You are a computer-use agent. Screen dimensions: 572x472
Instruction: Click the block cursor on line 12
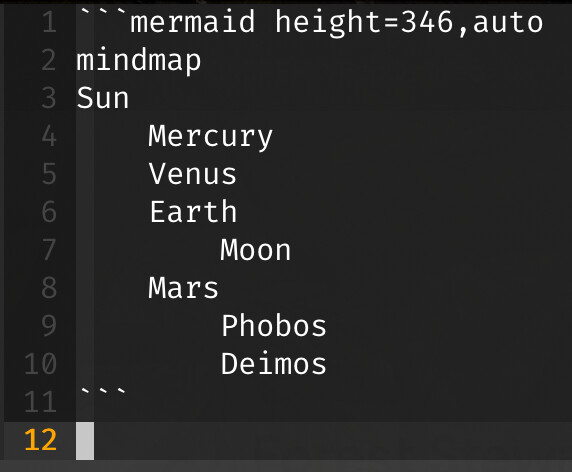[85, 441]
